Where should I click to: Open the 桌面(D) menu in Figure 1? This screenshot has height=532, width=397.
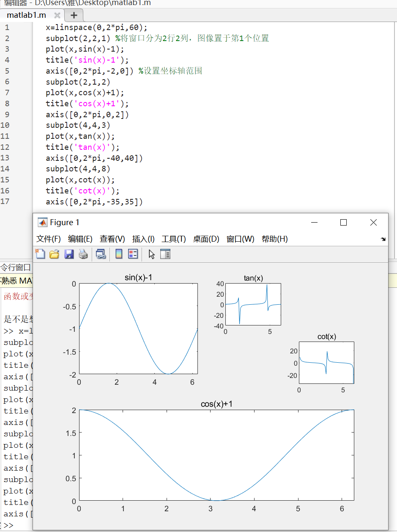206,239
